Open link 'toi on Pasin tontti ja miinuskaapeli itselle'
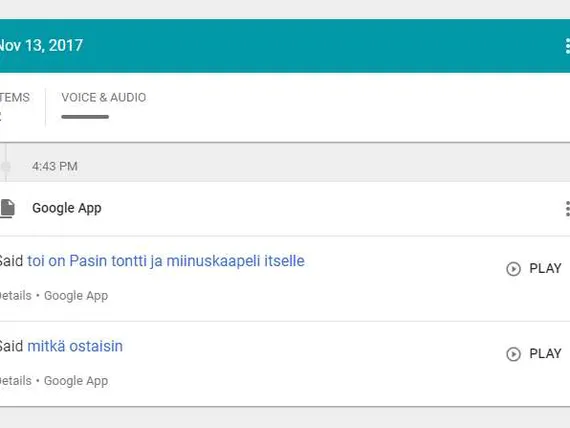 click(x=166, y=261)
